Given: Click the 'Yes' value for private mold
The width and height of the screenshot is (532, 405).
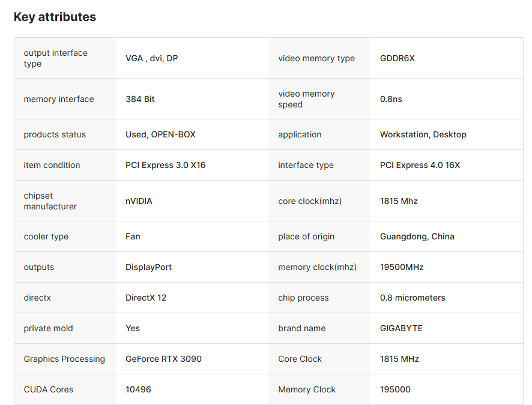Looking at the screenshot, I should pos(133,328).
